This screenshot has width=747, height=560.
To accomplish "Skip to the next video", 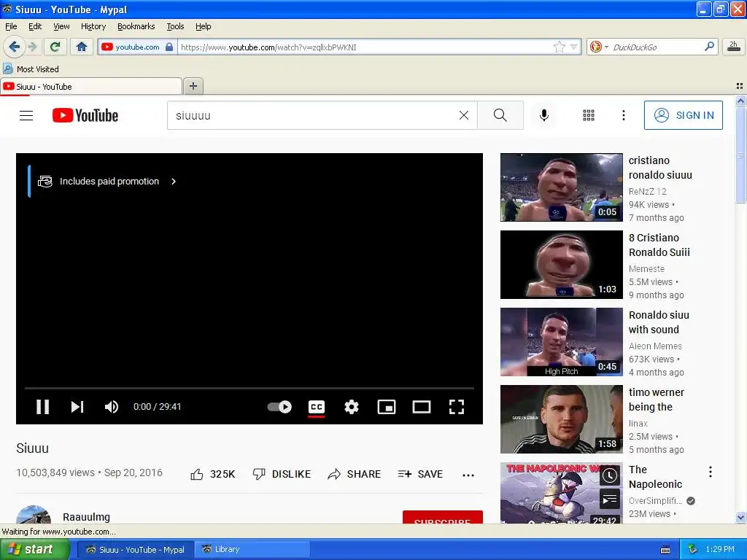I will click(77, 407).
